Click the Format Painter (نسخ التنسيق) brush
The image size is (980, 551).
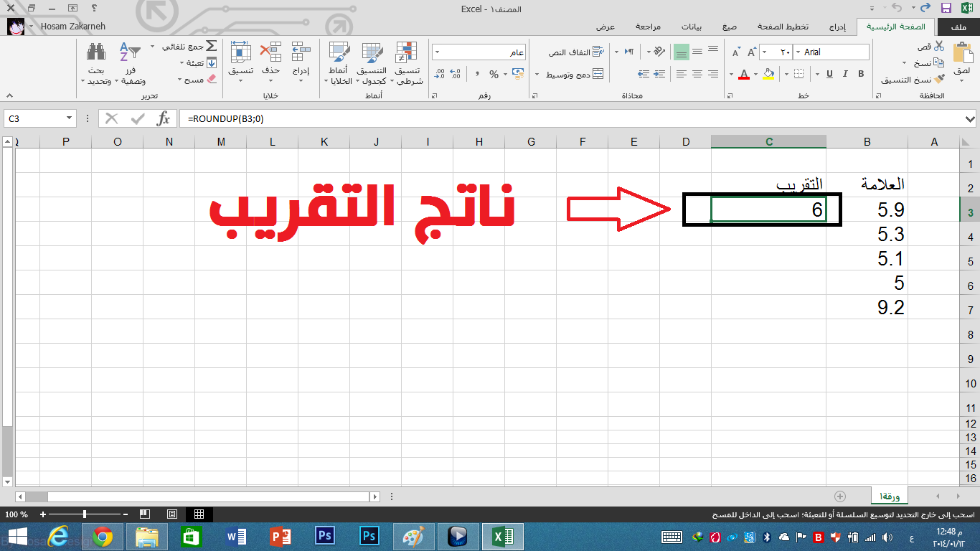[939, 79]
